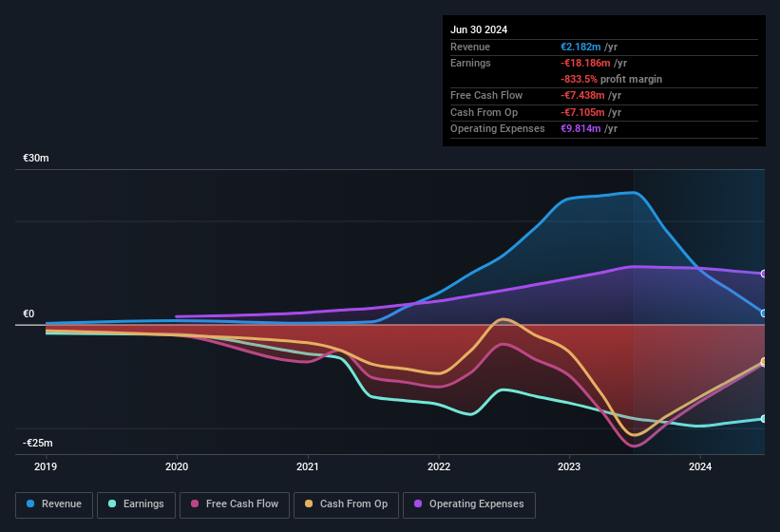
Task: Click the -€7.438m free cash flow value
Action: tap(582, 95)
